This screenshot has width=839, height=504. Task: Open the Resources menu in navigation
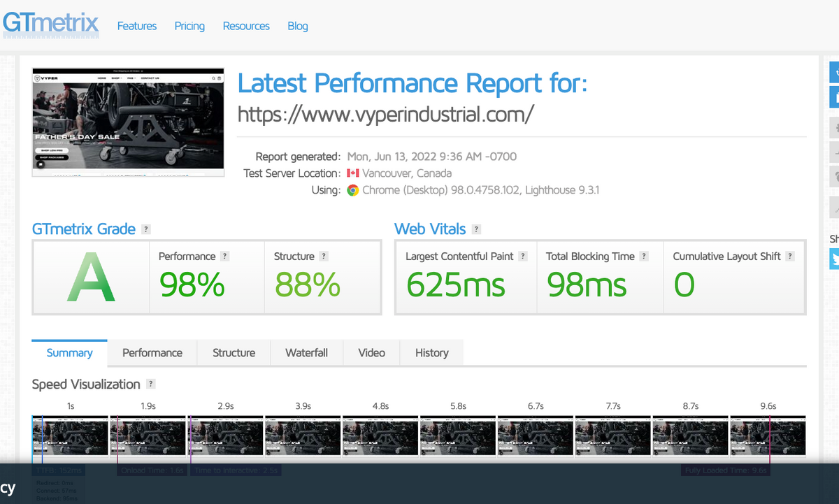click(246, 26)
